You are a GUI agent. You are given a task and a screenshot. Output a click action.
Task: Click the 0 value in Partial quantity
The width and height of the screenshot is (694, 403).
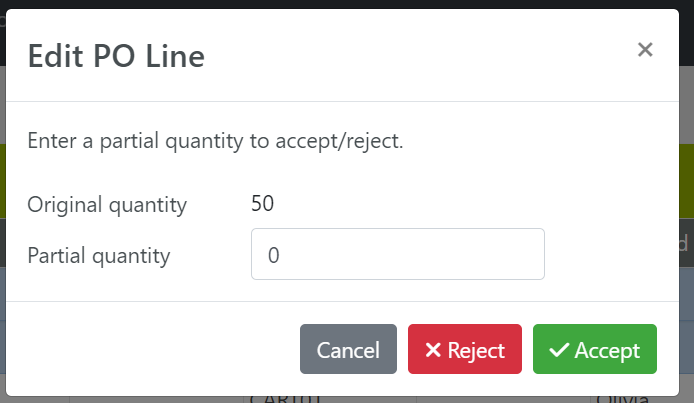point(274,255)
